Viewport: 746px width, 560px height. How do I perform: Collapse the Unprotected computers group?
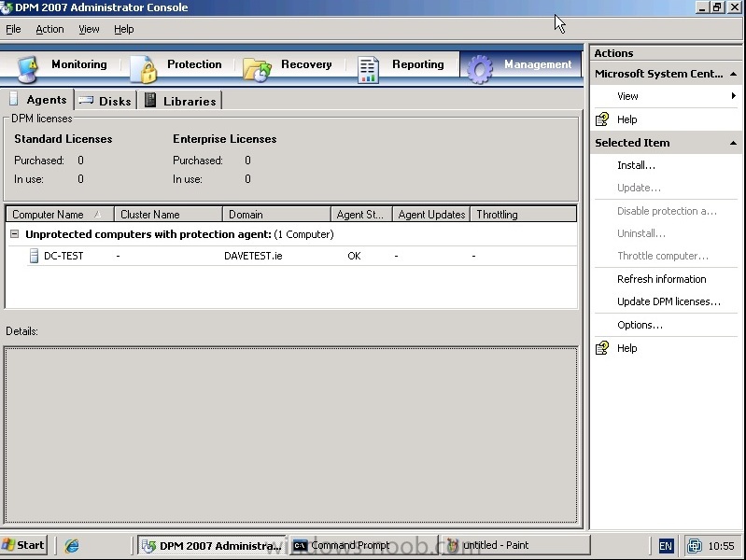15,233
